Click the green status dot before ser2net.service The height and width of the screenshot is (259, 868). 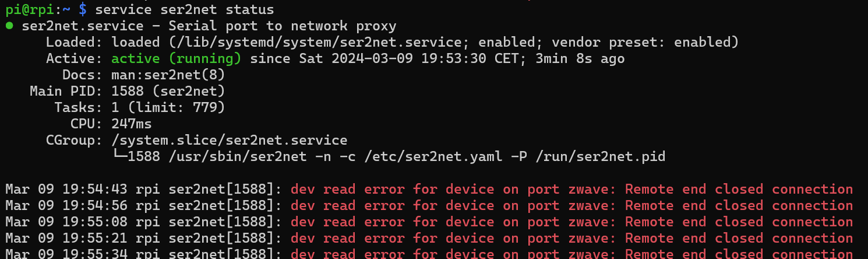[9, 26]
